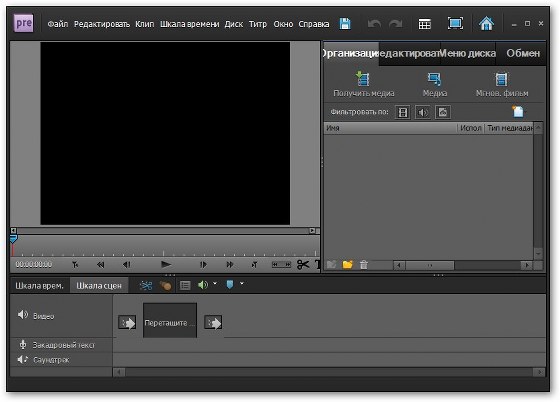Expand the marker dropdown arrow
This screenshot has width=560, height=402.
[x=242, y=283]
